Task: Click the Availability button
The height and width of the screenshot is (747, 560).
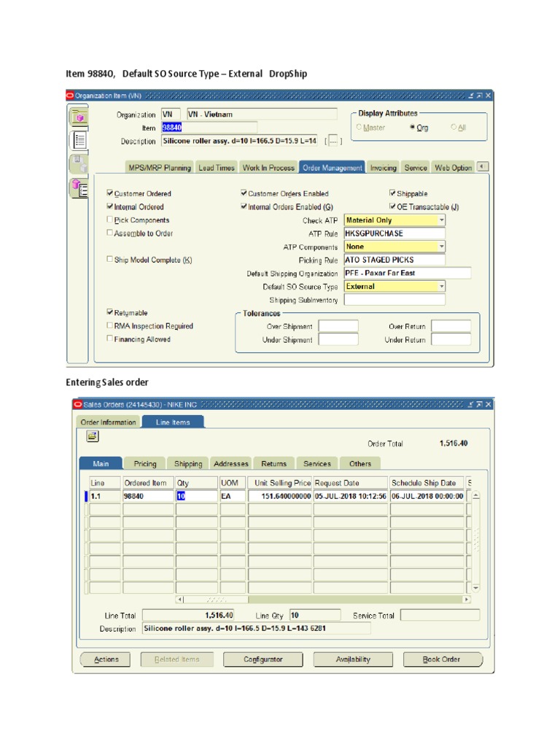Action: pyautogui.click(x=353, y=659)
